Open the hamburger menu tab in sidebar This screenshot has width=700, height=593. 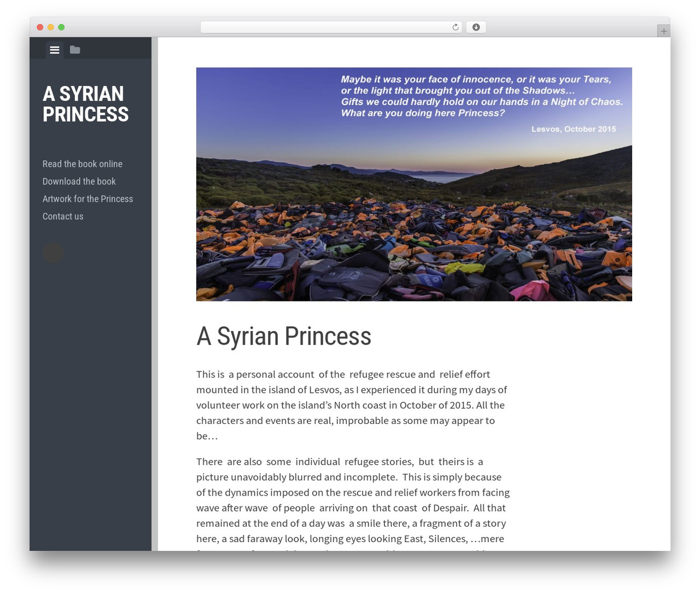point(55,50)
